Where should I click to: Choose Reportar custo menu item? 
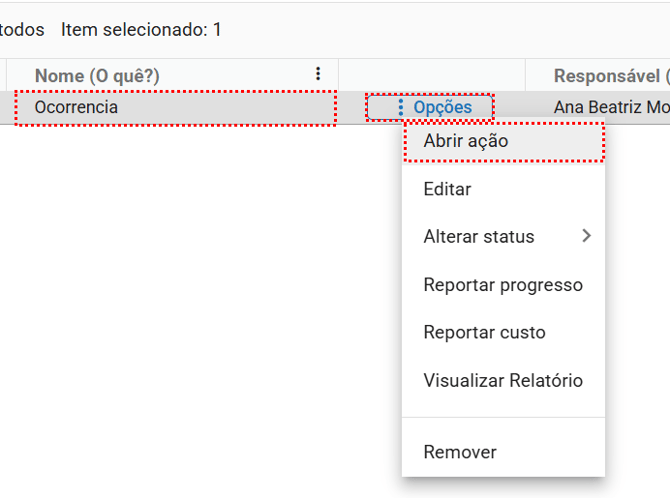pyautogui.click(x=484, y=333)
